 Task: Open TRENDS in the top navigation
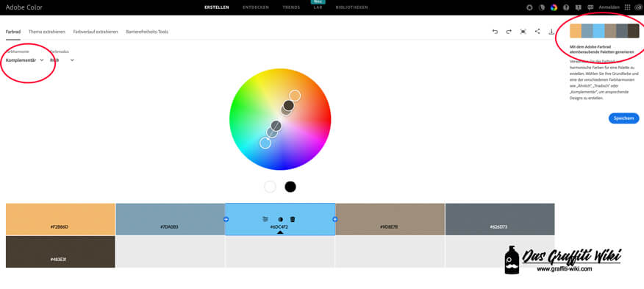point(291,7)
